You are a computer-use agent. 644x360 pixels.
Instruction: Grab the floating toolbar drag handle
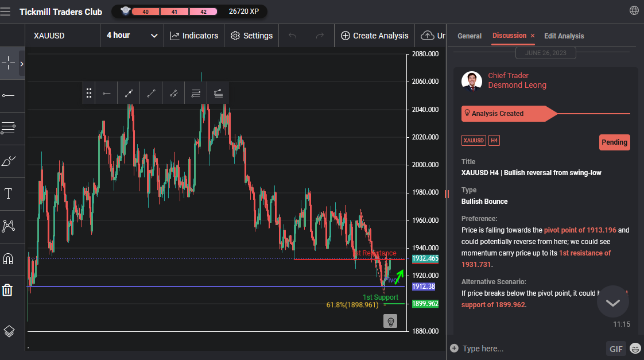point(89,93)
